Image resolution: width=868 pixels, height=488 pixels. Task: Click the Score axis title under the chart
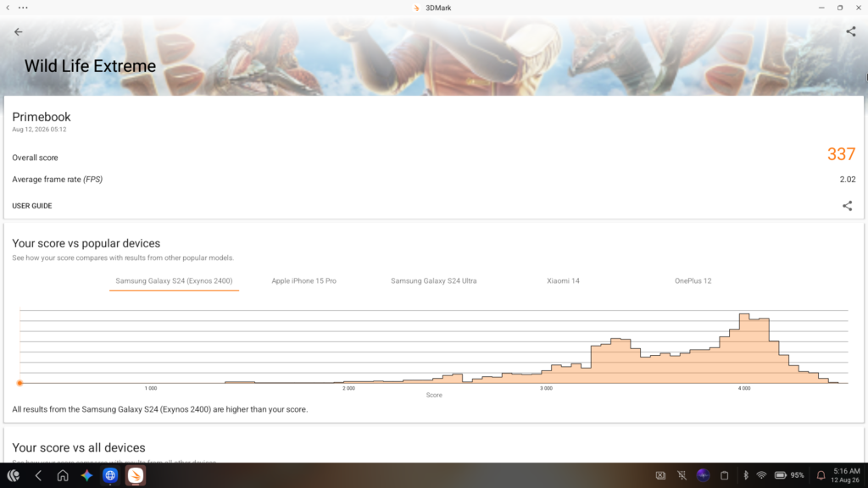pos(434,395)
